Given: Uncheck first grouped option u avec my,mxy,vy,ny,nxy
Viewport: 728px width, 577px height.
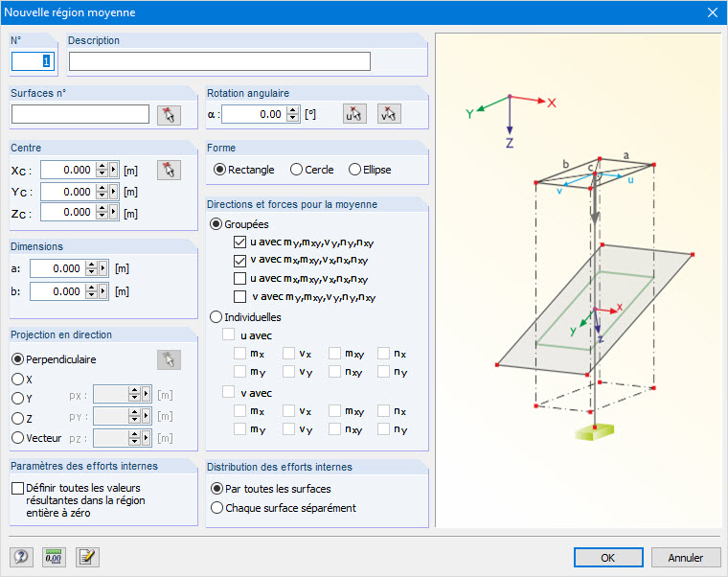Looking at the screenshot, I should tap(239, 242).
